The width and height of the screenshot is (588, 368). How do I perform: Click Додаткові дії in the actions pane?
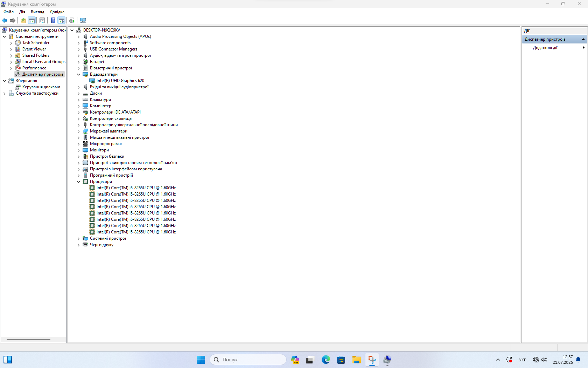tap(545, 48)
